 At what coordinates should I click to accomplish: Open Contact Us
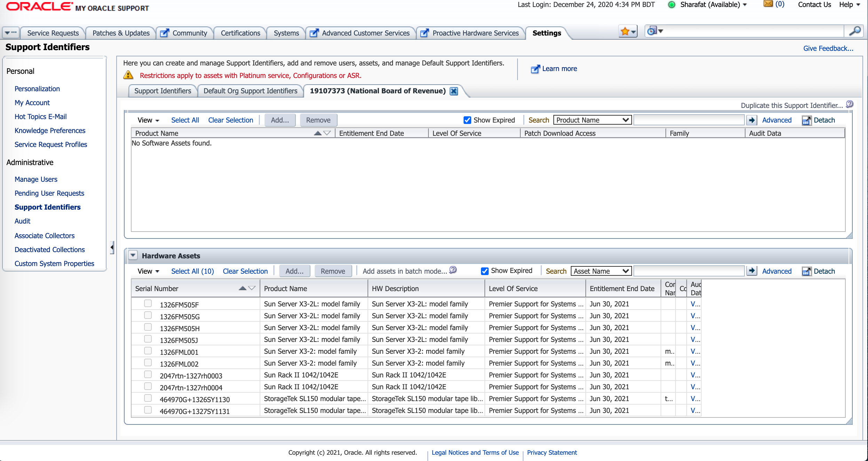click(814, 5)
